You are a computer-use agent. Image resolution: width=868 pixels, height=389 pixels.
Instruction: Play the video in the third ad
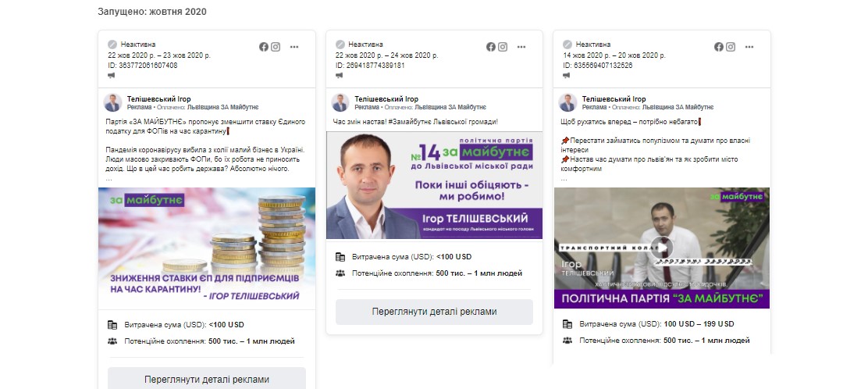pyautogui.click(x=662, y=248)
